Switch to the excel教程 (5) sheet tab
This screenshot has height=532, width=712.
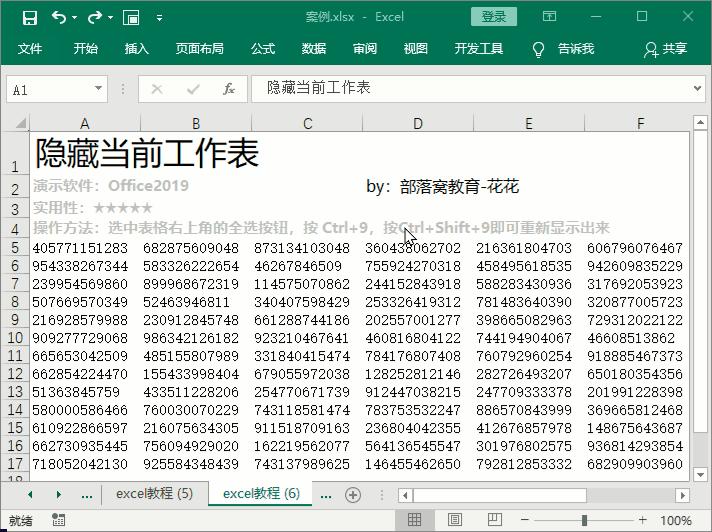(154, 494)
